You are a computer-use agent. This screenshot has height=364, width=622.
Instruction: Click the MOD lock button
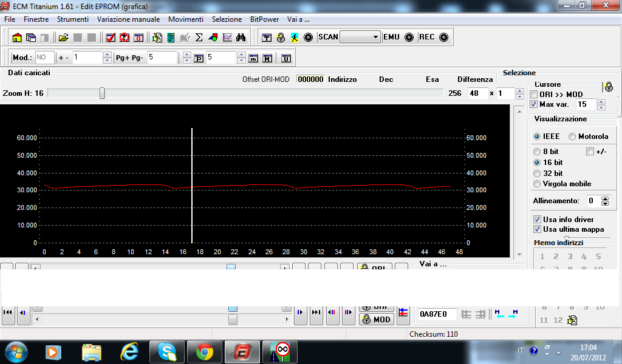(x=377, y=319)
